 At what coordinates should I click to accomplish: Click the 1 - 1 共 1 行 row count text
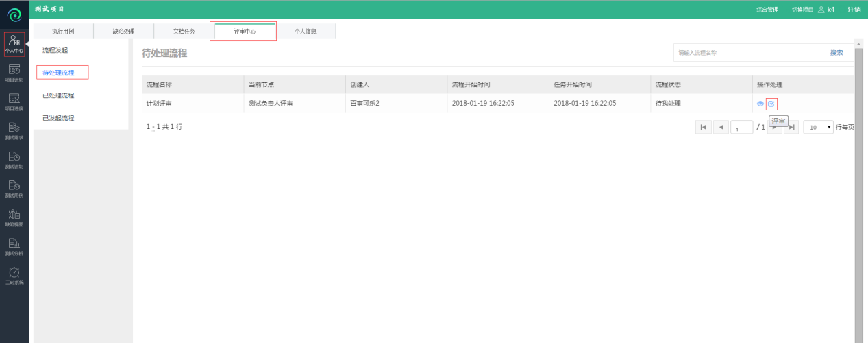point(164,127)
